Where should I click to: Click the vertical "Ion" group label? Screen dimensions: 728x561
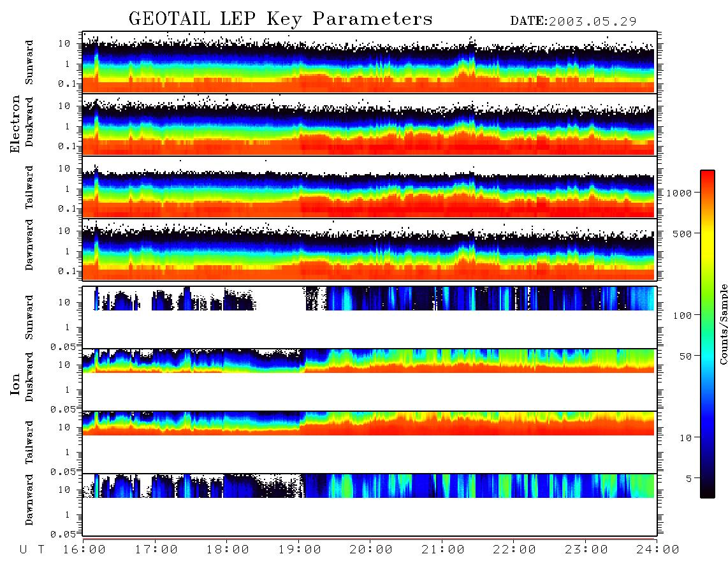click(x=15, y=384)
